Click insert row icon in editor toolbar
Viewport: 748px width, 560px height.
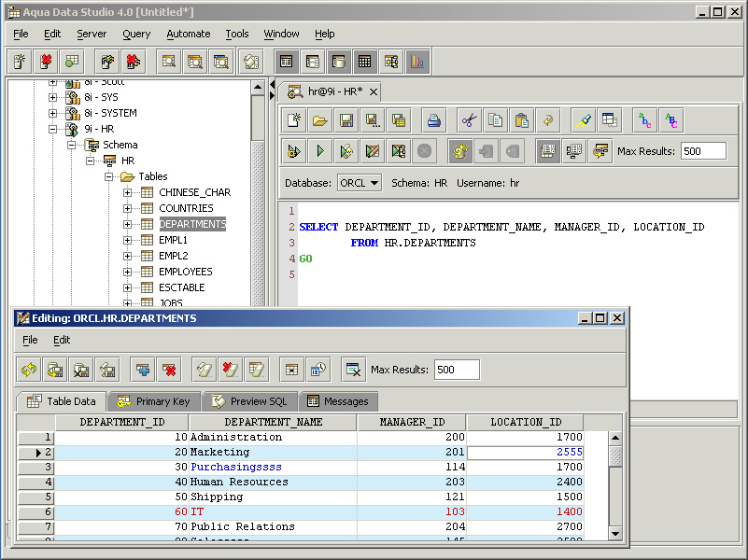pyautogui.click(x=143, y=370)
